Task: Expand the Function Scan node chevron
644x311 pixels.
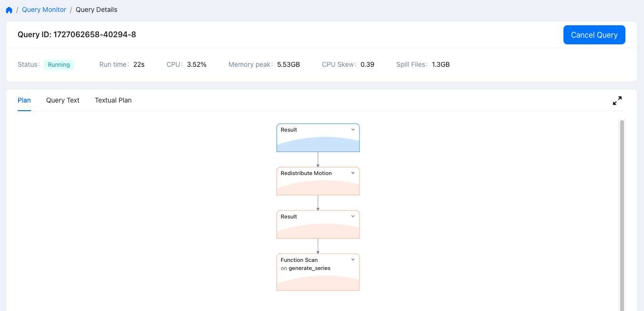Action: (x=353, y=260)
